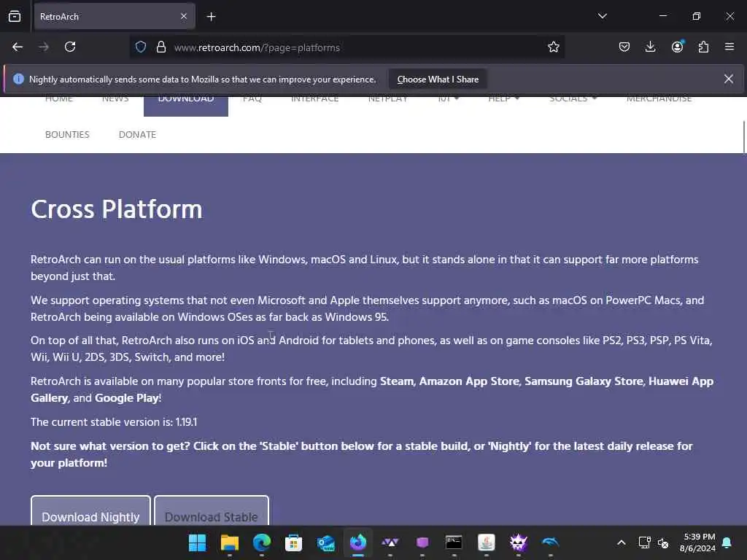This screenshot has height=560, width=747.
Task: Click the page vertical scrollbar
Action: click(x=744, y=138)
